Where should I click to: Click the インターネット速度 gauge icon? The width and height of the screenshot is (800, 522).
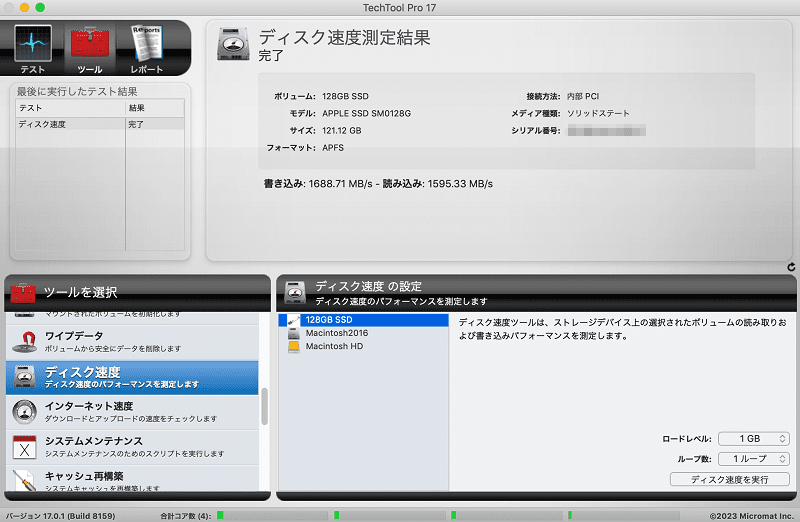[24, 412]
